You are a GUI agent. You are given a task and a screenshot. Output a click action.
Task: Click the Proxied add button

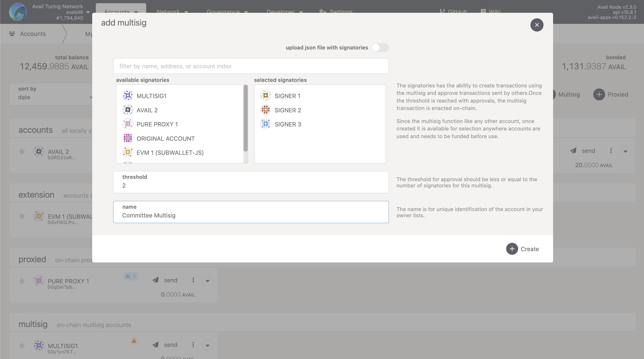[599, 94]
